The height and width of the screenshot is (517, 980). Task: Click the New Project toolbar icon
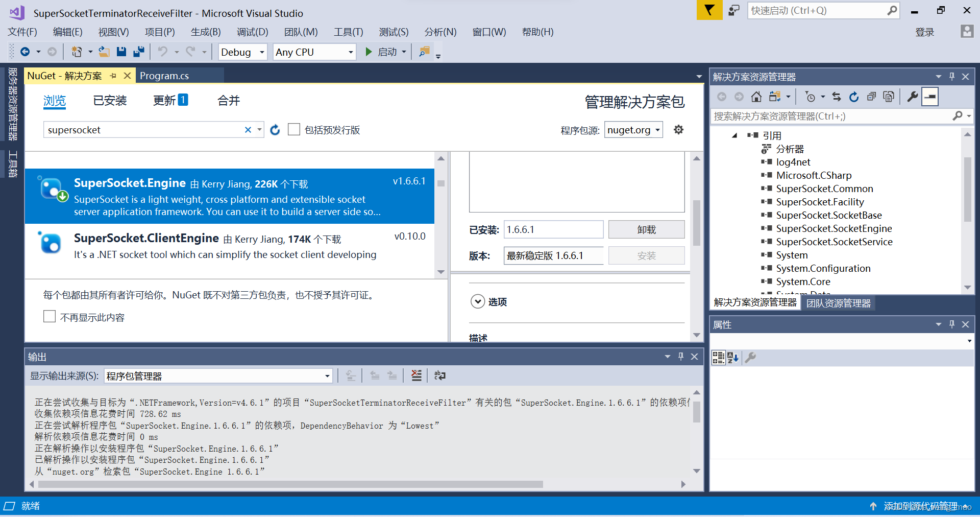coord(77,52)
